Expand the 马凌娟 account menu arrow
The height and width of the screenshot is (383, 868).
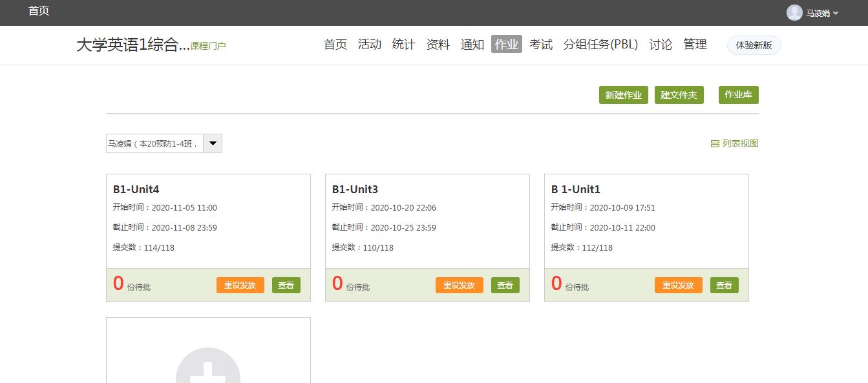836,13
